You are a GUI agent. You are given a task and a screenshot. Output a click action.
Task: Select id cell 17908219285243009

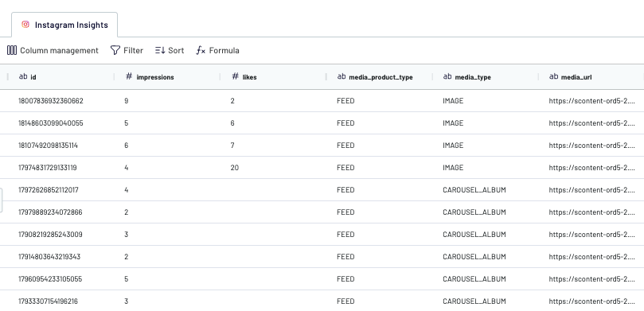coord(50,235)
